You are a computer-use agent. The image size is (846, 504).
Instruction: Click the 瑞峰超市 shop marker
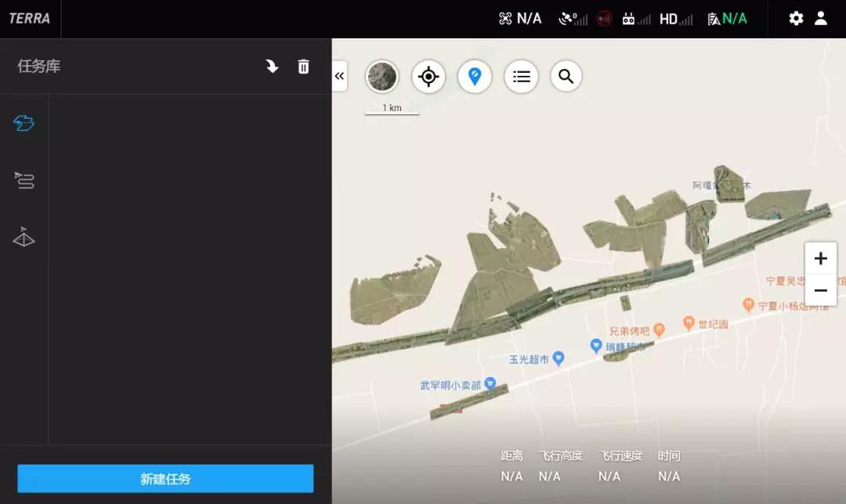(x=595, y=346)
